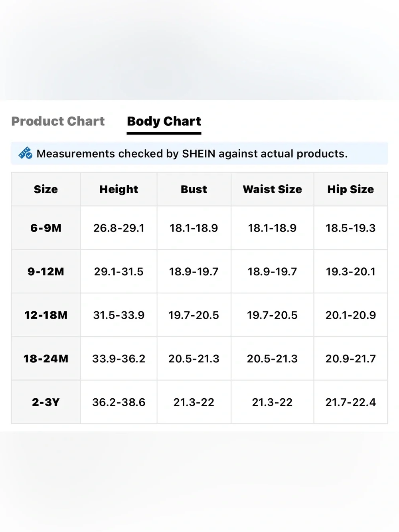The width and height of the screenshot is (399, 532).
Task: Click height value 33.9-36.2
Action: [x=119, y=358]
